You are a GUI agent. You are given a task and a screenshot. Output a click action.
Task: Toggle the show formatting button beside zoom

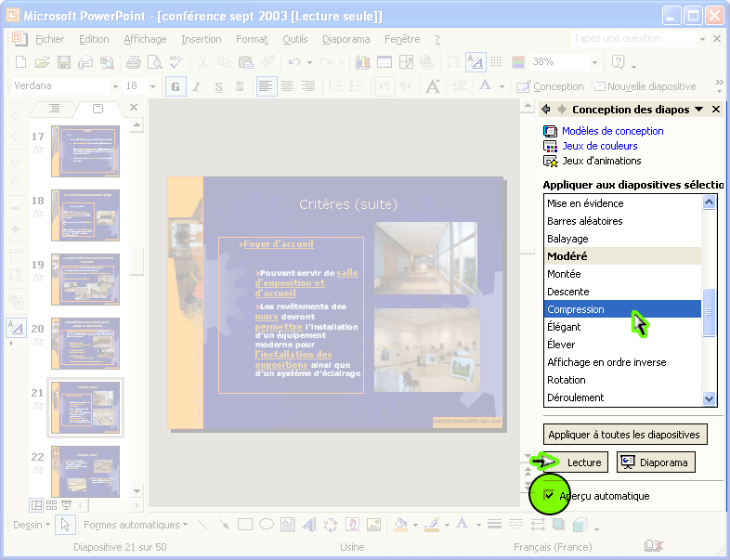point(475,62)
